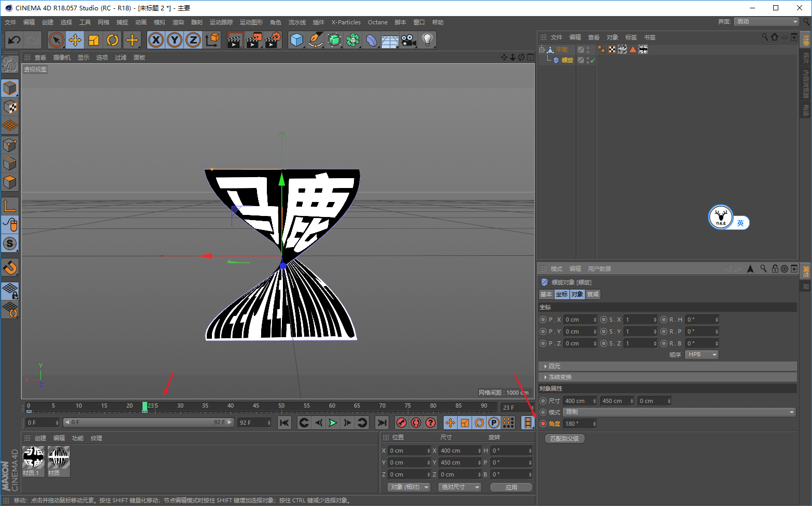Click the 角度 180° input field

580,424
